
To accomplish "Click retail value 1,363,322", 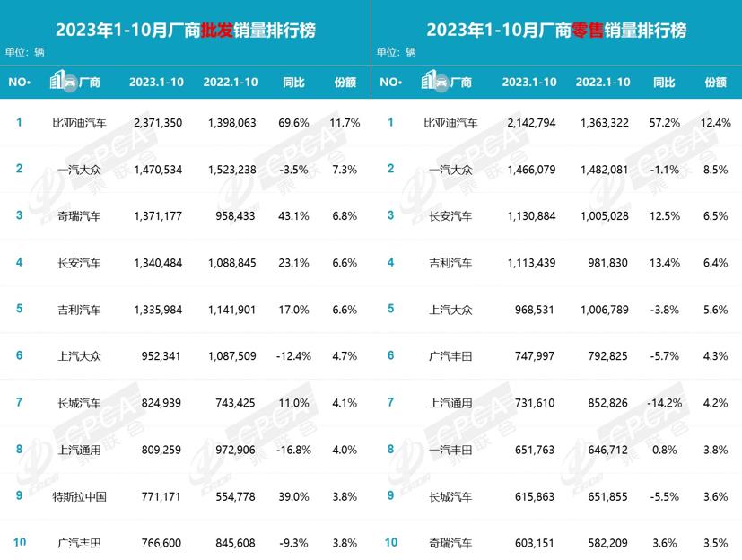I will [x=605, y=123].
